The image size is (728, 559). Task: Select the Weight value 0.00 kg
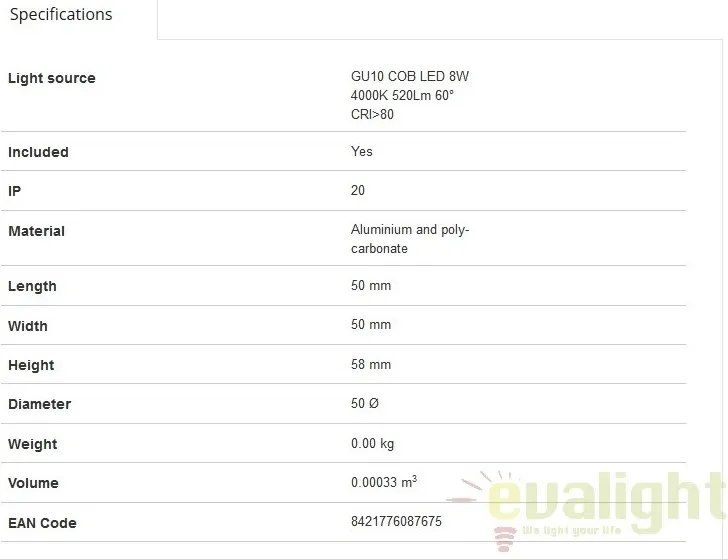pyautogui.click(x=372, y=443)
